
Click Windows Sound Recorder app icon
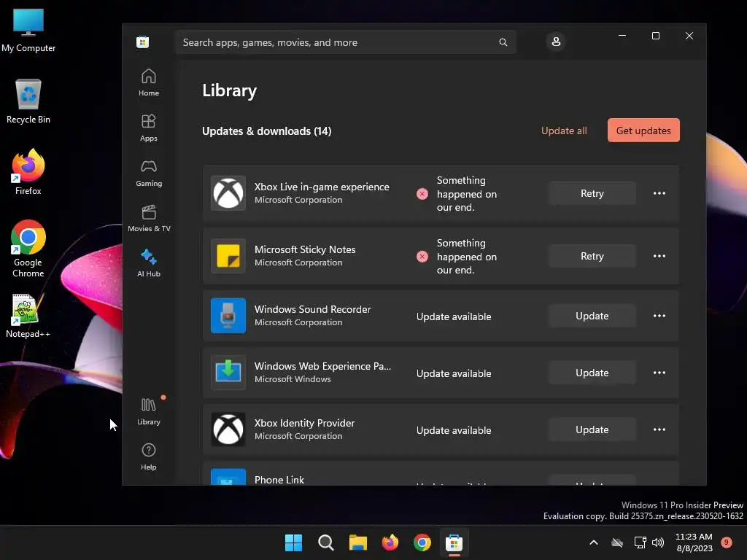tap(228, 316)
